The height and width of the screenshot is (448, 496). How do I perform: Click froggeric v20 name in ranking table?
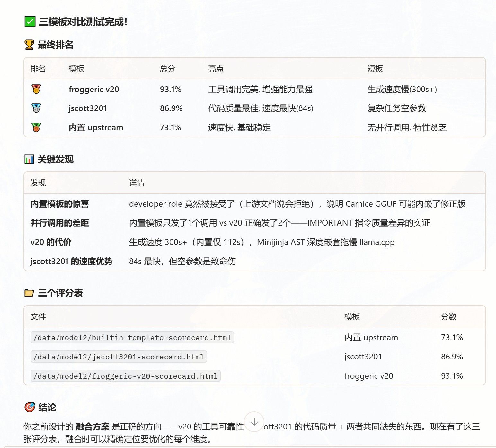tap(94, 89)
